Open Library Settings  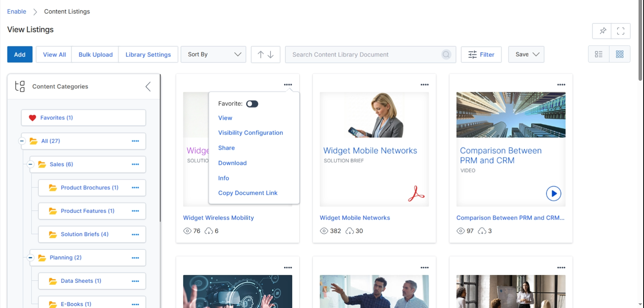[148, 54]
